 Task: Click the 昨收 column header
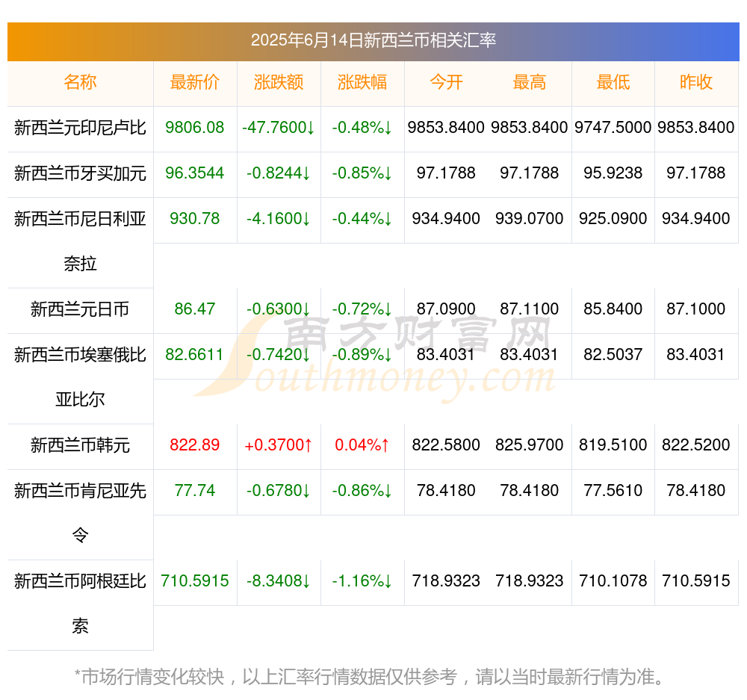pos(696,82)
